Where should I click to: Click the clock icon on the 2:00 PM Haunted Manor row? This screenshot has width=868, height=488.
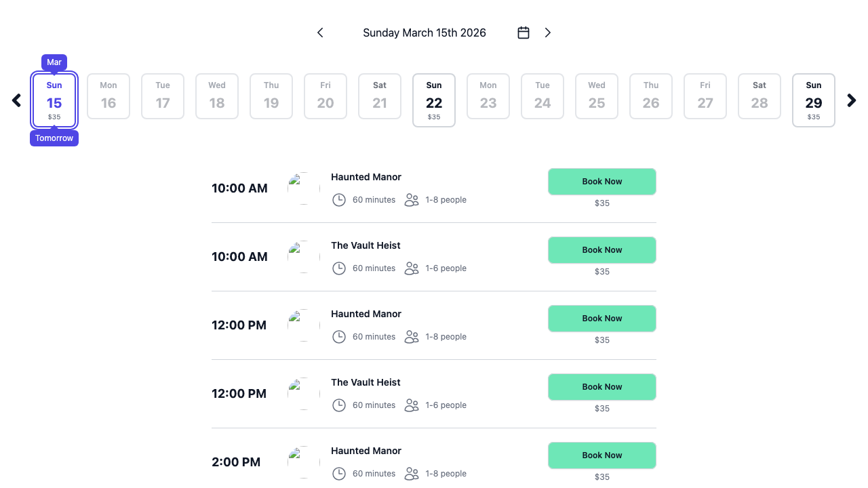(339, 473)
